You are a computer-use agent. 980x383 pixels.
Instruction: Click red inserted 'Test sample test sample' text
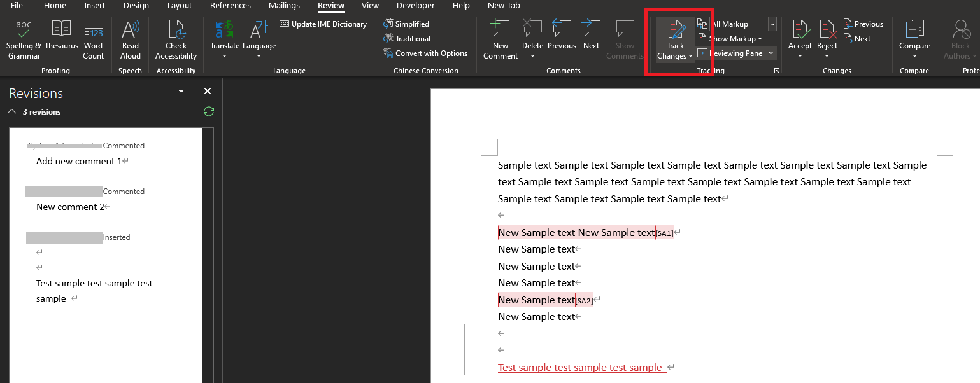tap(580, 367)
